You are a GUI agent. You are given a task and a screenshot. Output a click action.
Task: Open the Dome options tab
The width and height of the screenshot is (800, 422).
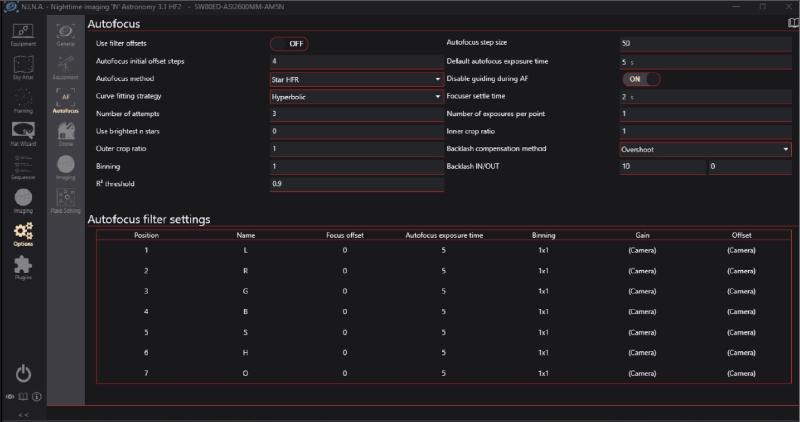tap(66, 135)
